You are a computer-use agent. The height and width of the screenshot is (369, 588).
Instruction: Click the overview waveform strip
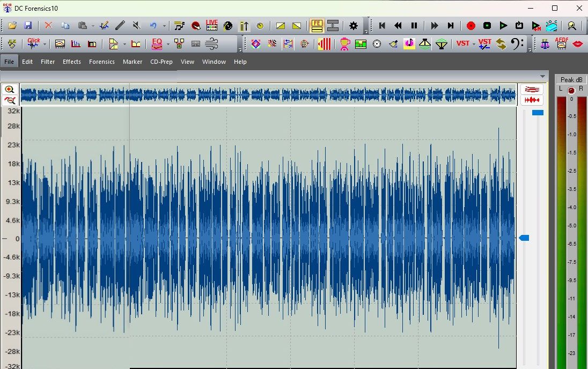pyautogui.click(x=268, y=95)
